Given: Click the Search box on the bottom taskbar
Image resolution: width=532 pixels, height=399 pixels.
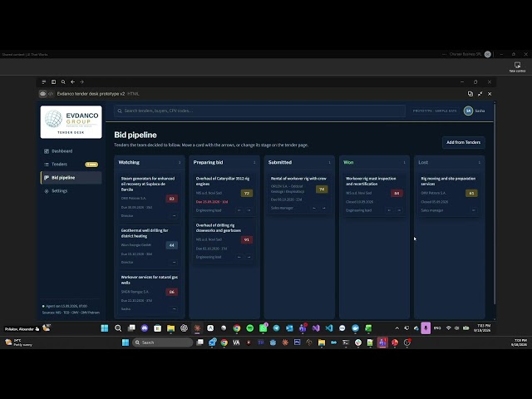Looking at the screenshot, I should pos(163,342).
